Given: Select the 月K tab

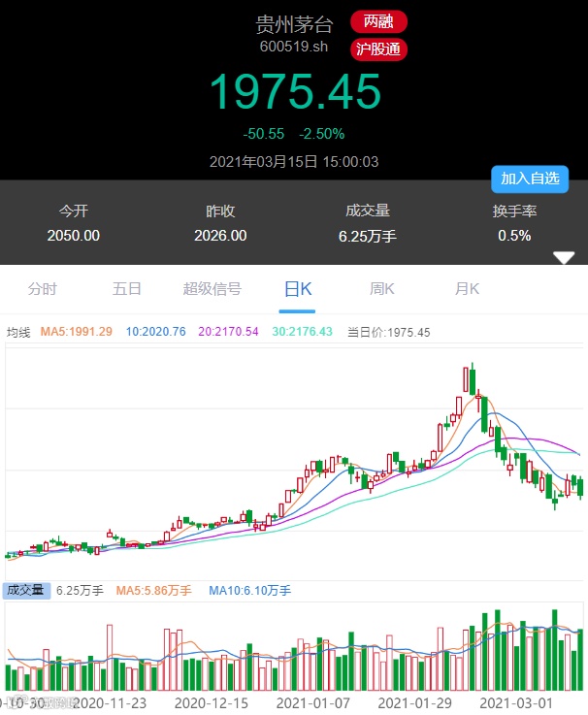Looking at the screenshot, I should [467, 289].
